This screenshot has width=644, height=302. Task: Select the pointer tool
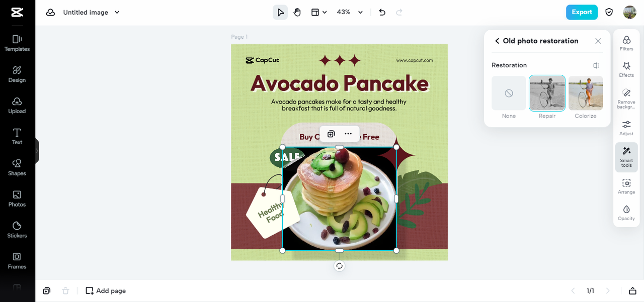pyautogui.click(x=280, y=12)
